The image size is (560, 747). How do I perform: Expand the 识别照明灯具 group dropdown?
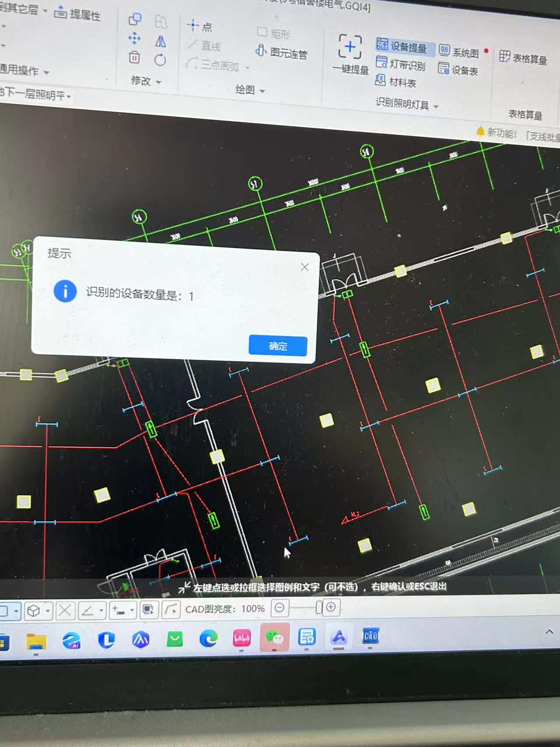point(436,106)
